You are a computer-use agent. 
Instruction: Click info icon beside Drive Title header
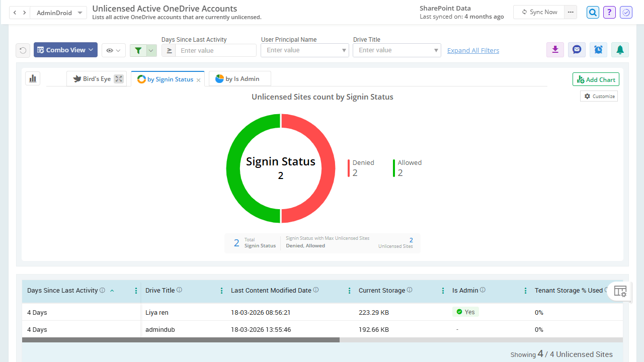(x=180, y=290)
